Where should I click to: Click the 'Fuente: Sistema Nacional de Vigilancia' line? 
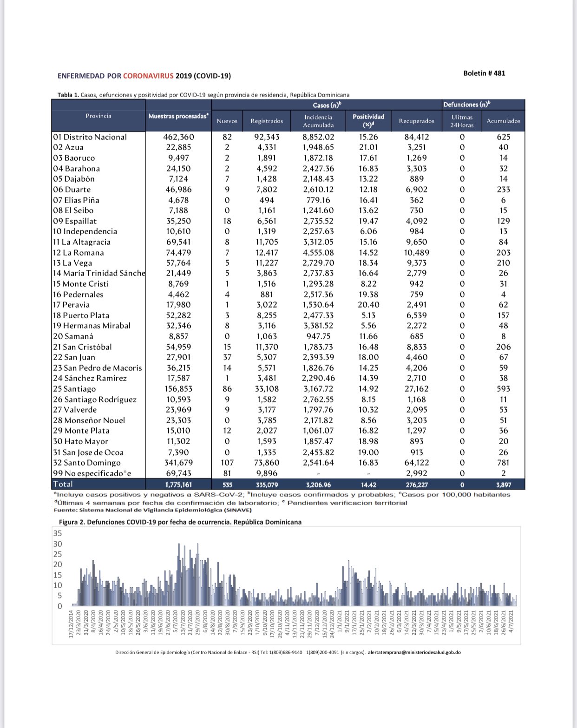[153, 510]
